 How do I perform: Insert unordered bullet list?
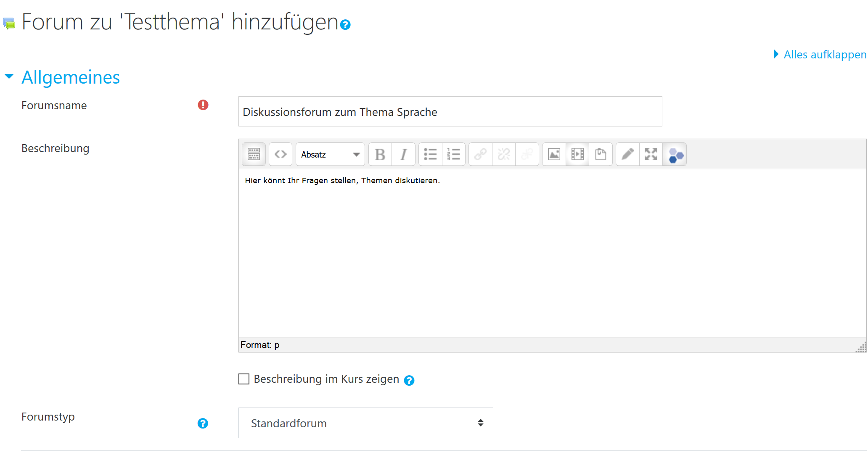[x=430, y=155]
